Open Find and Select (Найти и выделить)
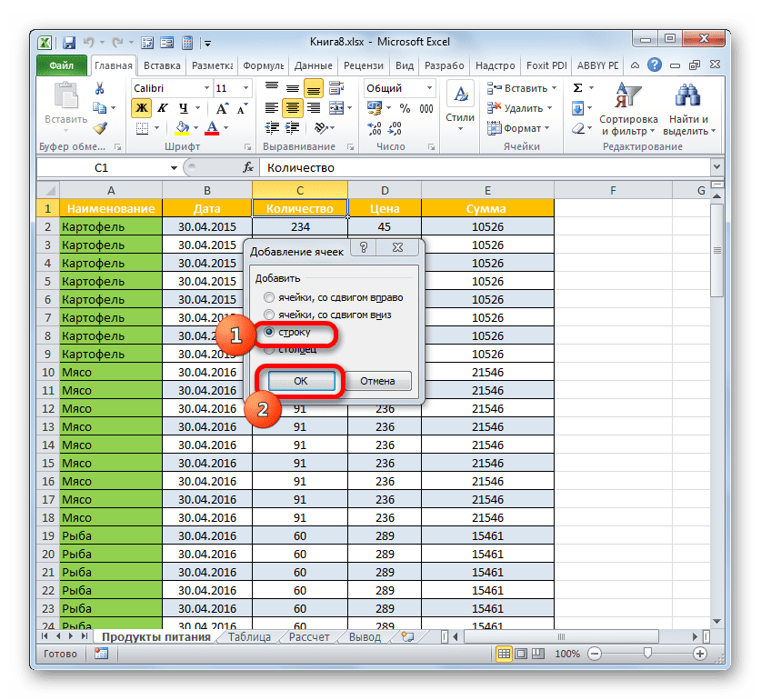Image resolution: width=761 pixels, height=700 pixels. pyautogui.click(x=688, y=109)
